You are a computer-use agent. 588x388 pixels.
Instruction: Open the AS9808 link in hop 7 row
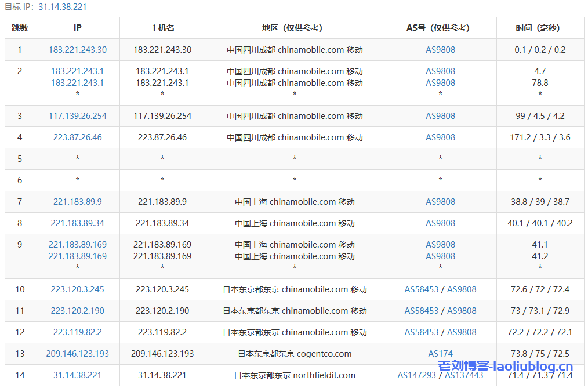[440, 202]
